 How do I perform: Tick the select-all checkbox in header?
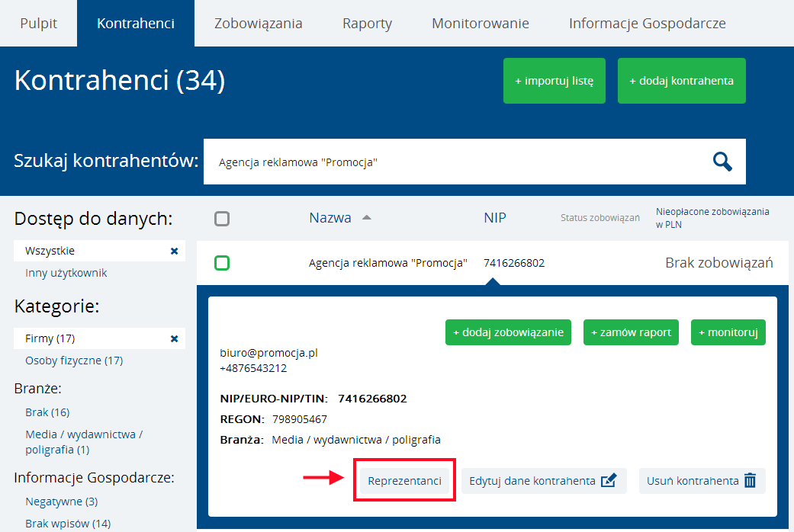pyautogui.click(x=222, y=219)
